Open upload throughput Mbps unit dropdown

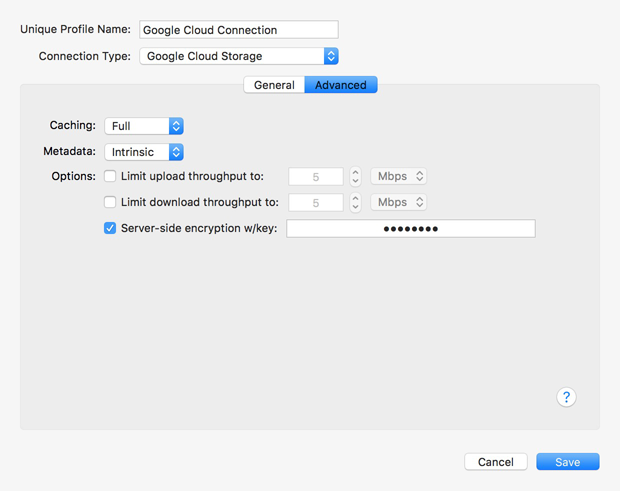coord(399,176)
